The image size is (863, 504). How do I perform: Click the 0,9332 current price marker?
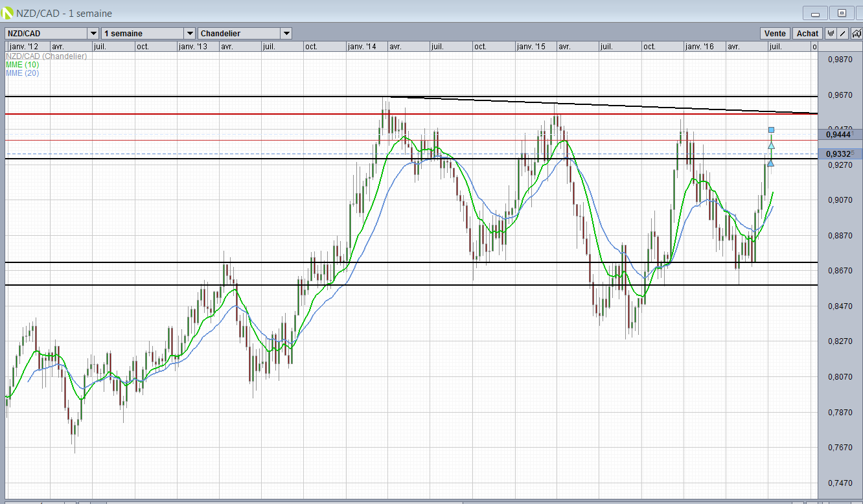[x=840, y=154]
